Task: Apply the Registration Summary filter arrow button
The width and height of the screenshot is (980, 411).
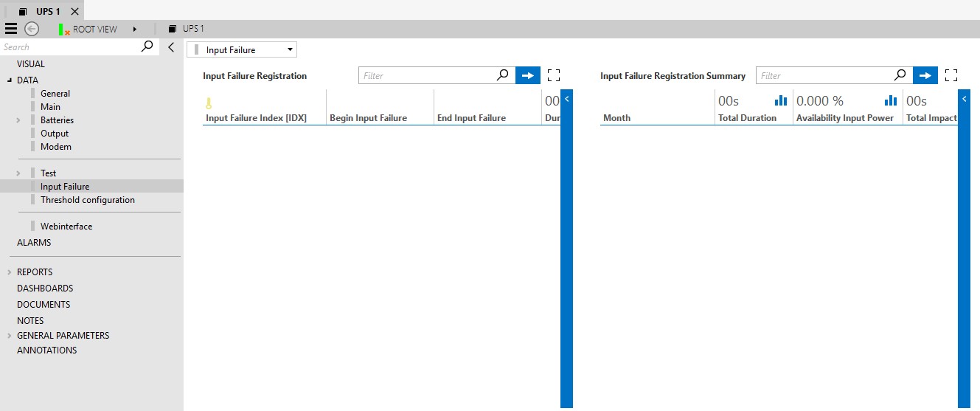Action: (x=925, y=75)
